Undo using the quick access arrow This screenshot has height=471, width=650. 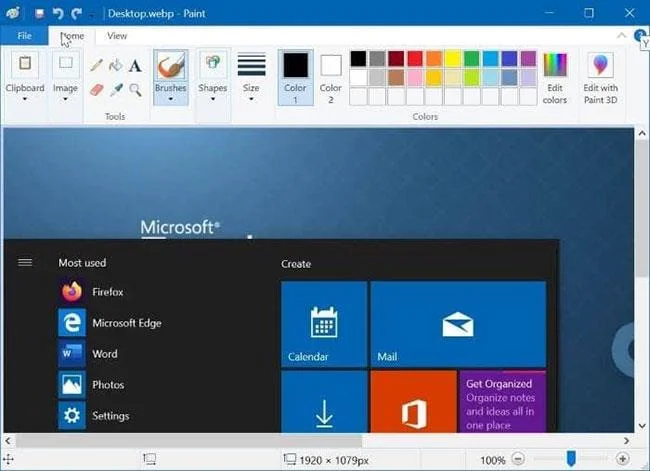coord(58,14)
